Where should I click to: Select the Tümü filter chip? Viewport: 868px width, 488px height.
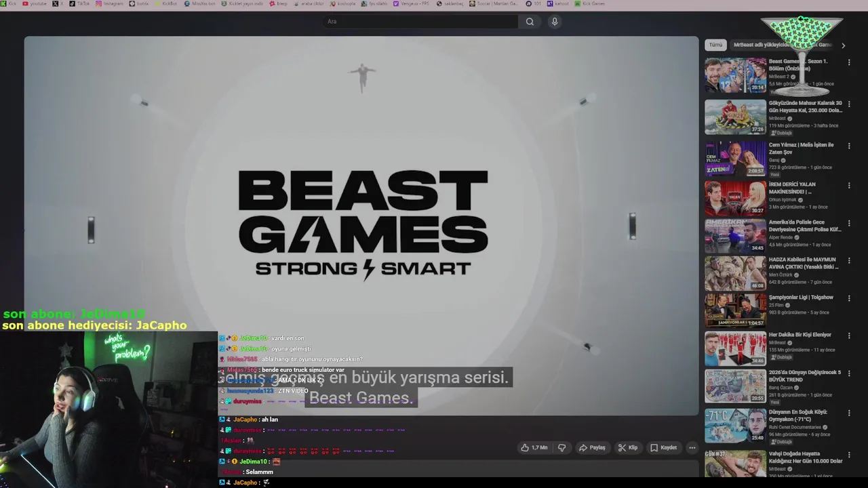tap(716, 45)
